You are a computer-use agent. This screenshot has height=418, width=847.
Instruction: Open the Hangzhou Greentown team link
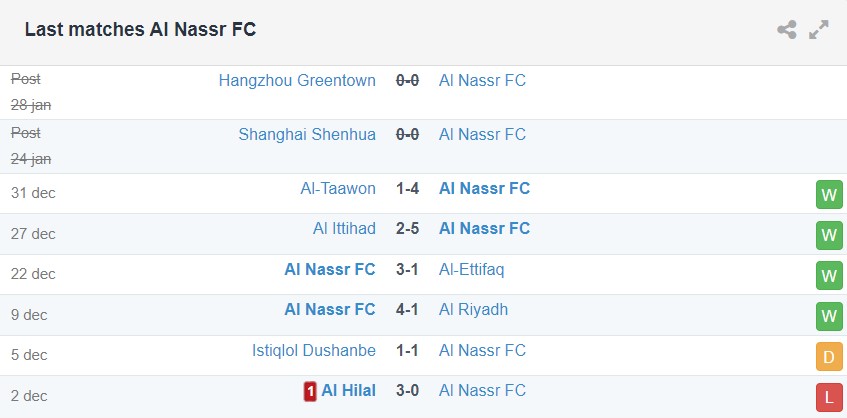point(297,81)
